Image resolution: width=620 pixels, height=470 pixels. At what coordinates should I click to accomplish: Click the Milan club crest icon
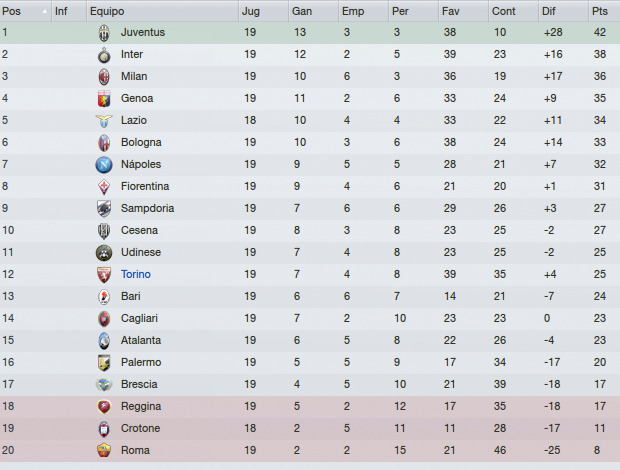click(104, 77)
